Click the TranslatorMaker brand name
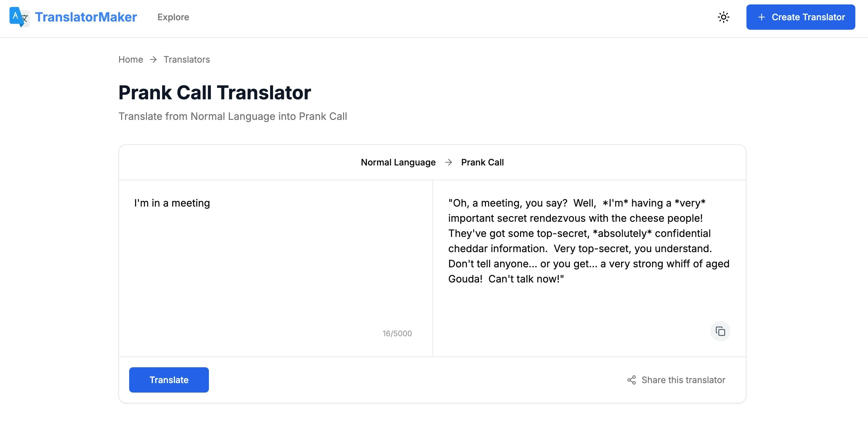 tap(86, 17)
